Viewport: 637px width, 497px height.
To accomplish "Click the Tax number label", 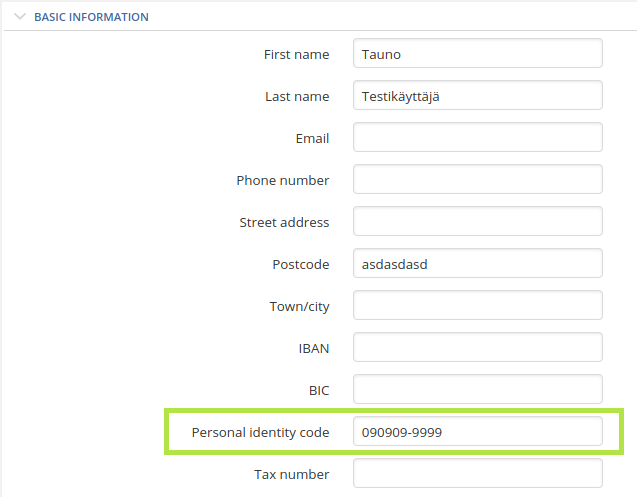I will pyautogui.click(x=292, y=474).
